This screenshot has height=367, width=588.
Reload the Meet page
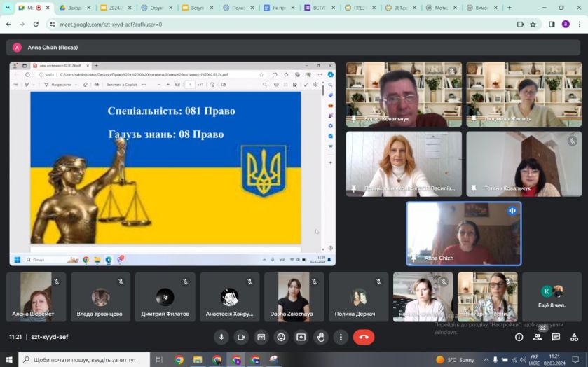click(36, 25)
